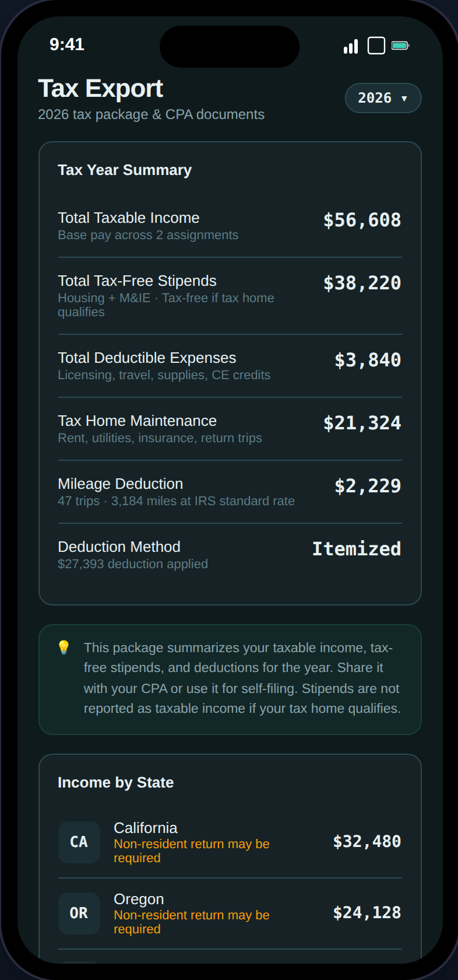Tap the Dynamic Island area at the top
The image size is (458, 980).
tap(229, 47)
